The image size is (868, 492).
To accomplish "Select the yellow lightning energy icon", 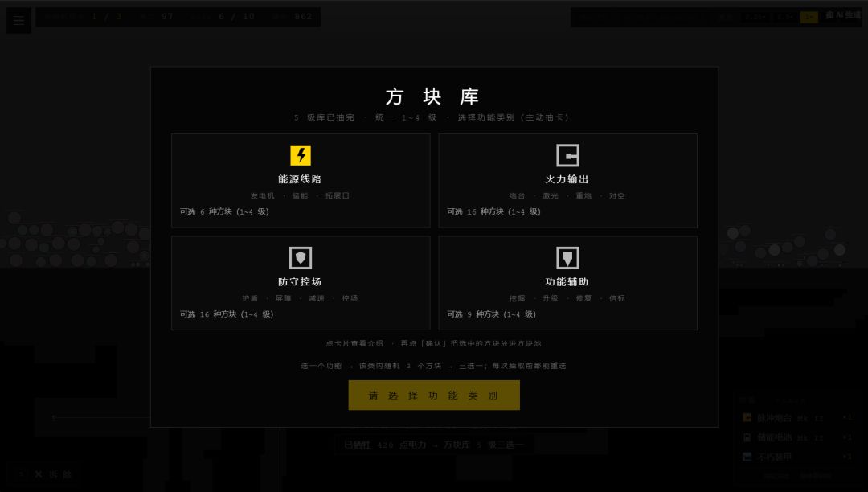I will tap(301, 155).
